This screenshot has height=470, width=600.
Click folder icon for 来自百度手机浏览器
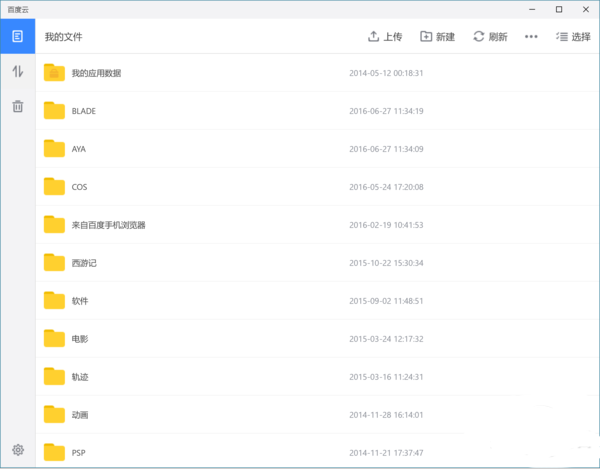(54, 224)
